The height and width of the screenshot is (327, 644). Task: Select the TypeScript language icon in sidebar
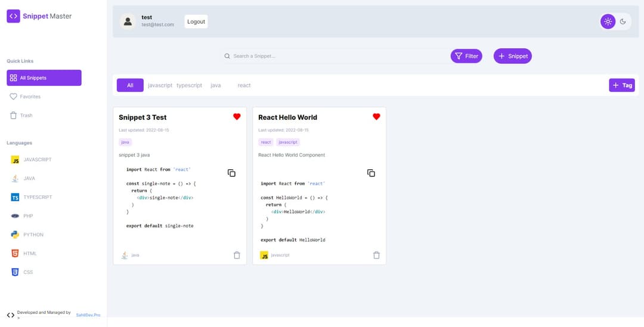tap(15, 197)
